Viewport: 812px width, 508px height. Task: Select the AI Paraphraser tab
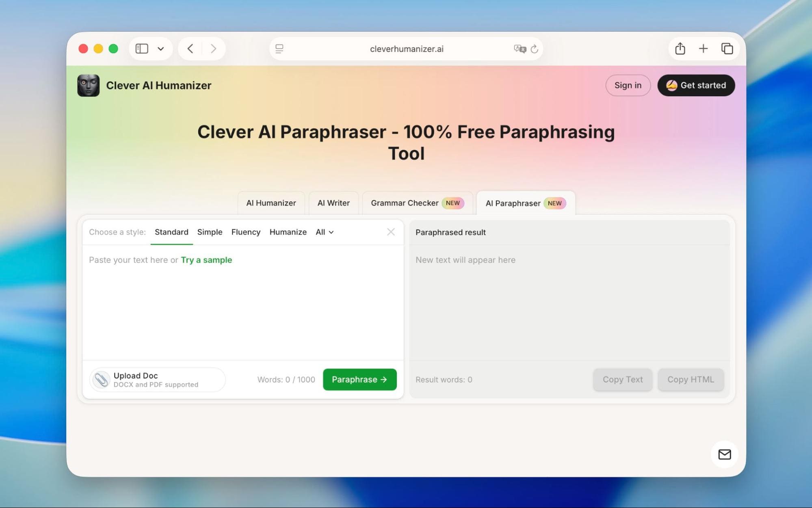click(526, 203)
